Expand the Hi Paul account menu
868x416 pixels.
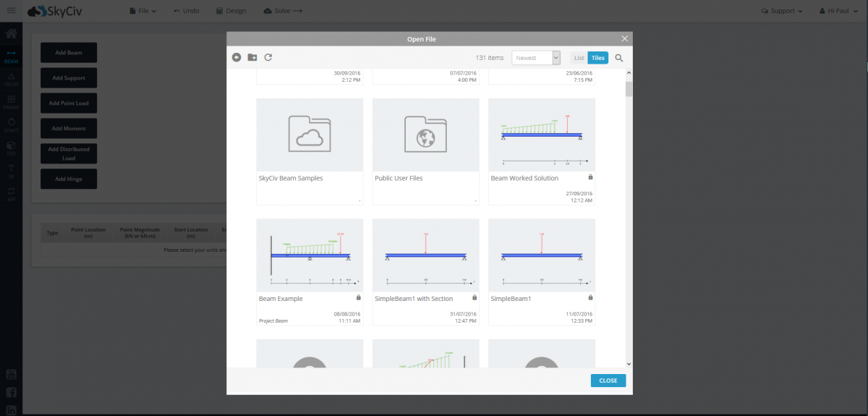click(x=839, y=11)
